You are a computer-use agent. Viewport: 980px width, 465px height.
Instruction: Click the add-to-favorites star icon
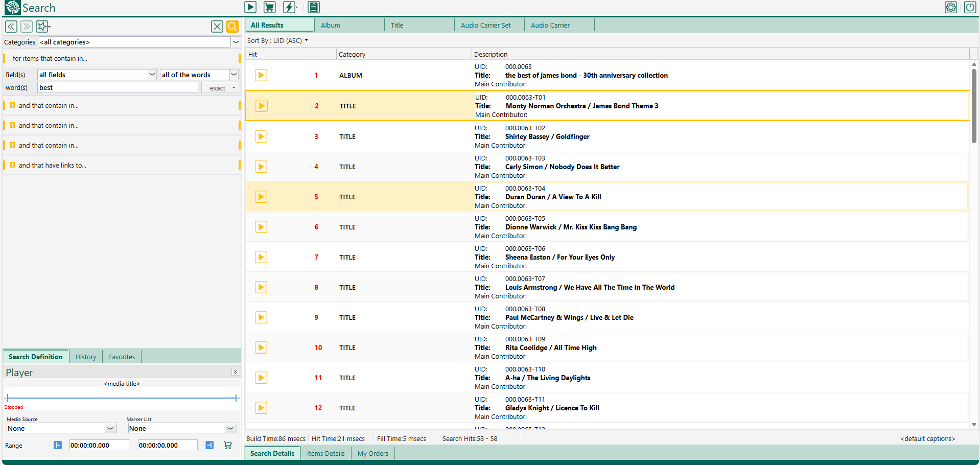(42, 27)
